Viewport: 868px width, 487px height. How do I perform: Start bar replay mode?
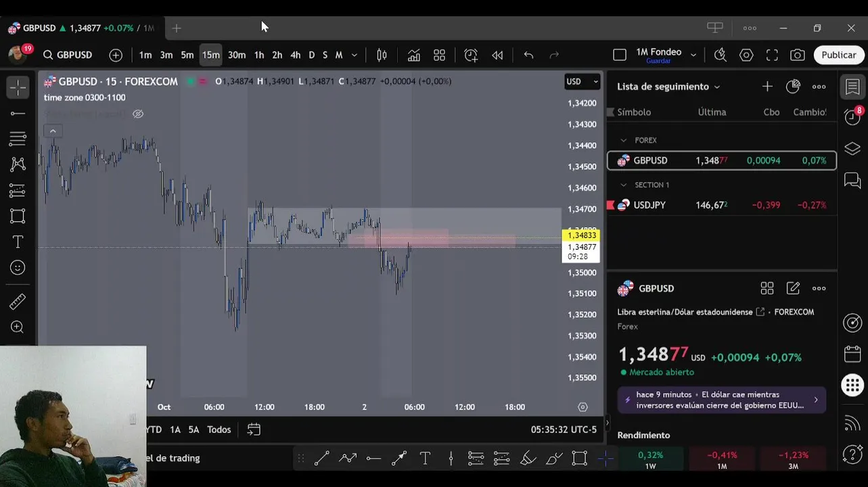(x=497, y=55)
